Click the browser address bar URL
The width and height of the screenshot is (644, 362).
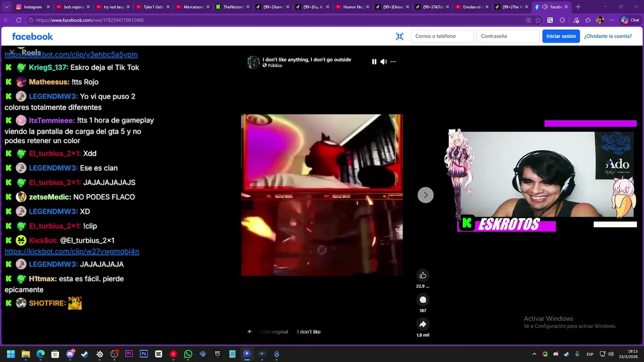(90, 20)
